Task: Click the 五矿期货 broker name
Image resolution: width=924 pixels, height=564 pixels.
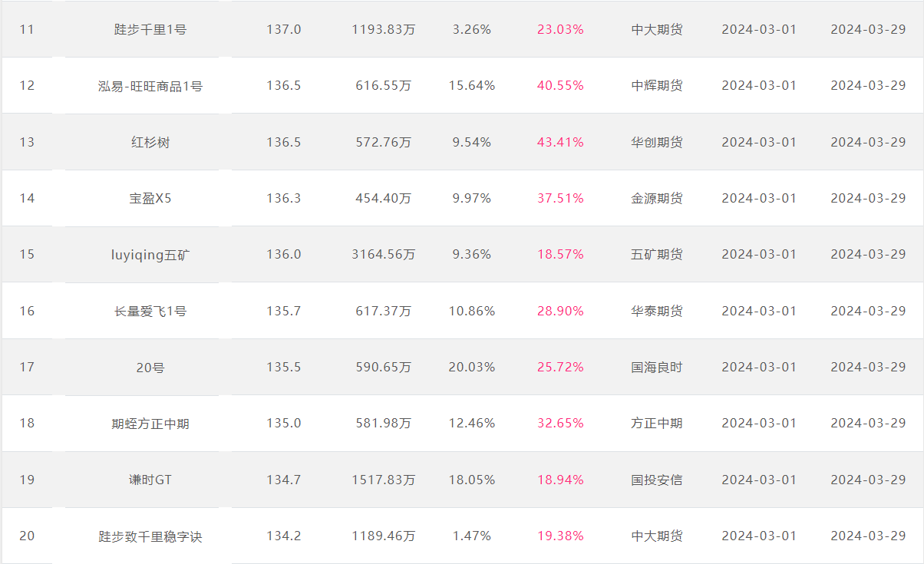Action: (x=657, y=254)
